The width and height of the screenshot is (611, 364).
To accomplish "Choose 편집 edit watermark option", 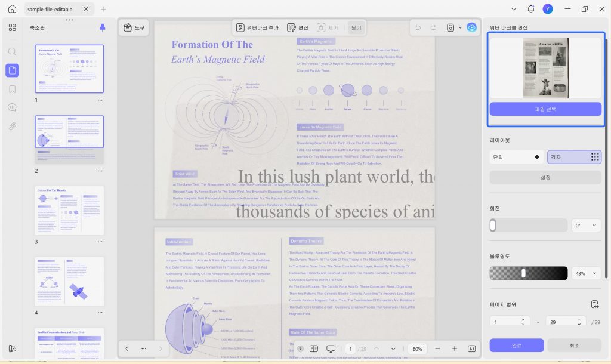I will (x=298, y=27).
